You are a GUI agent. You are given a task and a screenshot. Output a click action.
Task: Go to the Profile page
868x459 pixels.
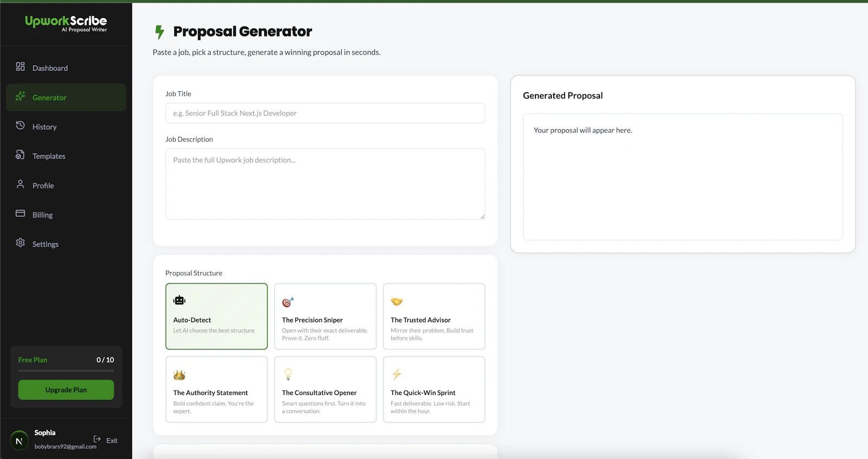(x=66, y=186)
